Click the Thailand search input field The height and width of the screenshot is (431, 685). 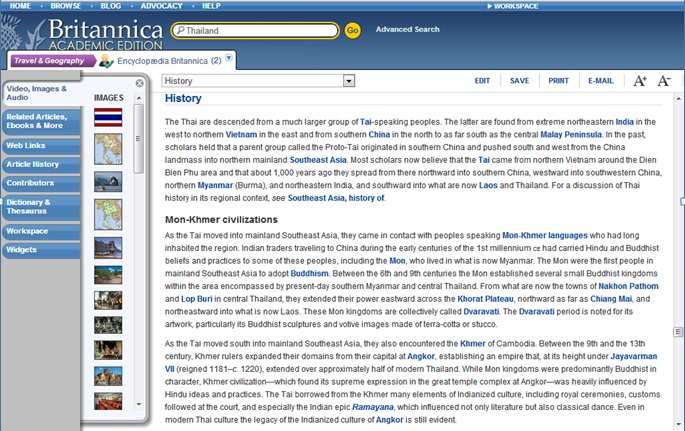coord(255,31)
